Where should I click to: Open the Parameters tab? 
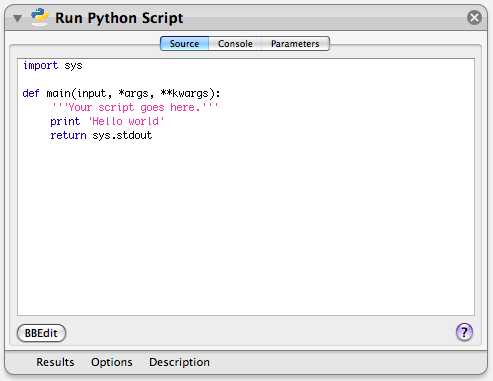[x=295, y=44]
